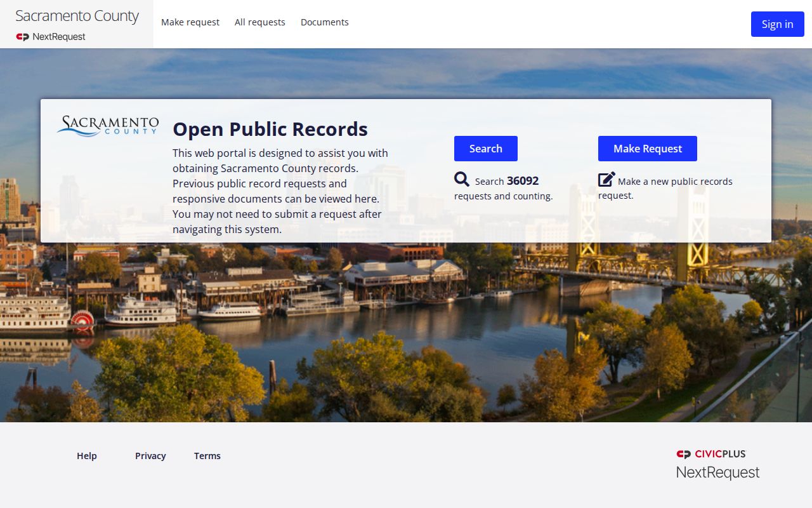
Task: Open the Make request menu item
Action: coord(190,22)
